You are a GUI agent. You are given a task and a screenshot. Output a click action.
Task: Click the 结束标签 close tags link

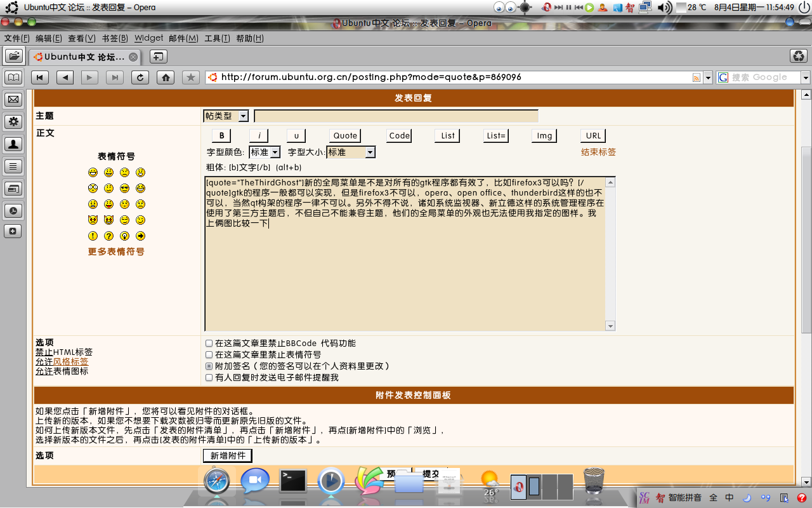pos(599,152)
